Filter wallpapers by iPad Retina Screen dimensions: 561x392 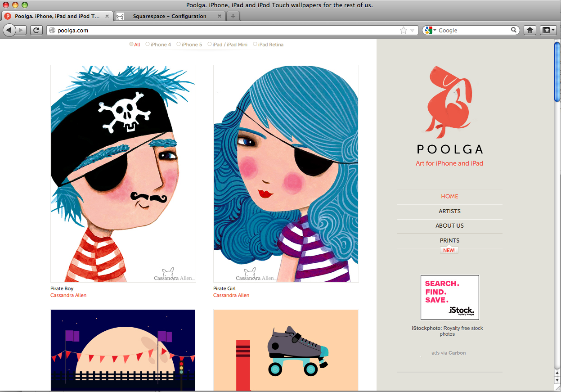point(268,45)
